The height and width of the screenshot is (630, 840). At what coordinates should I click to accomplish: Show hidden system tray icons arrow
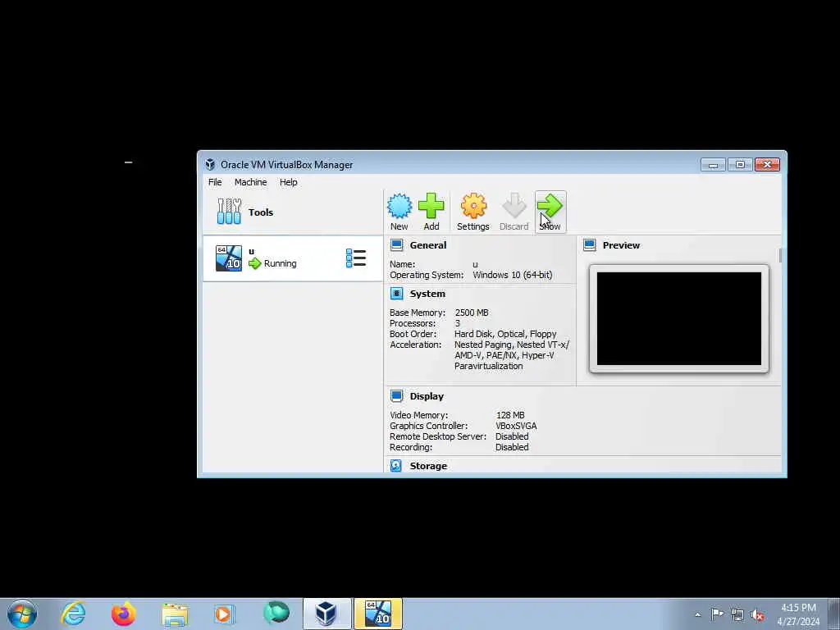pos(697,615)
